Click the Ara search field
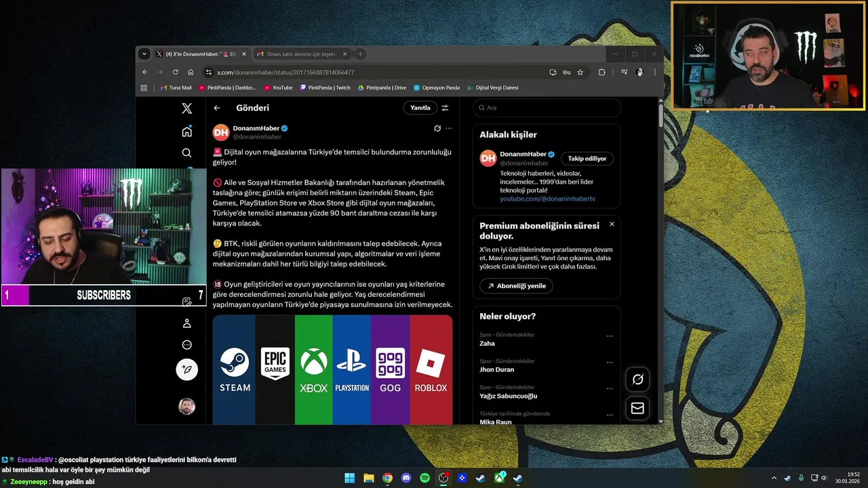868x488 pixels. (x=547, y=108)
